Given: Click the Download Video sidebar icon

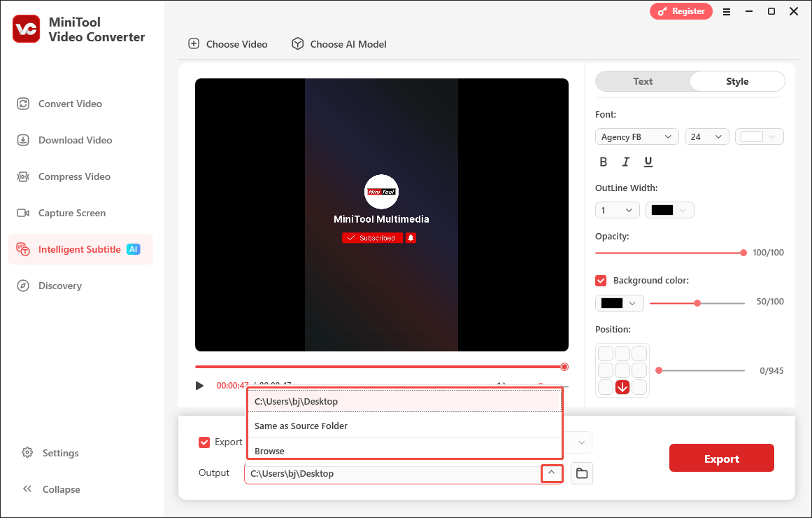Looking at the screenshot, I should 23,140.
